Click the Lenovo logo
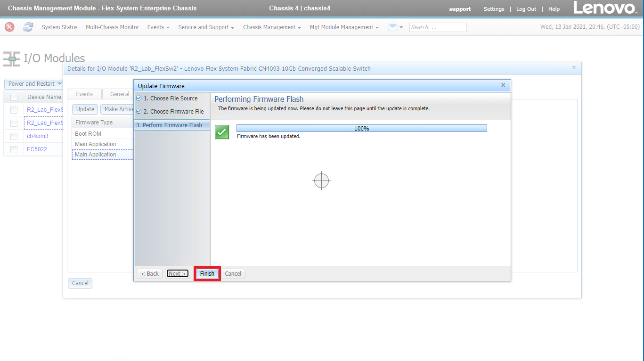 click(x=605, y=8)
